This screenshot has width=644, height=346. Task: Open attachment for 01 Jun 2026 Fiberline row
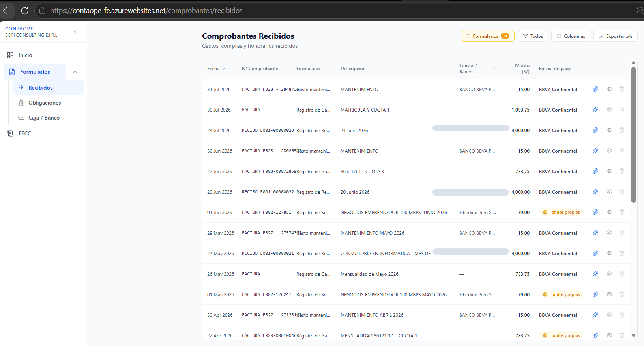(x=595, y=212)
